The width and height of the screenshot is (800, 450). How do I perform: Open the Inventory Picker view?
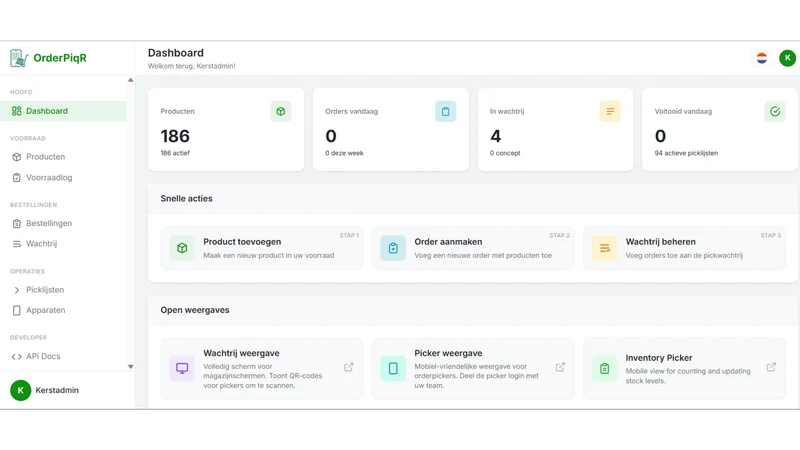[x=684, y=368]
